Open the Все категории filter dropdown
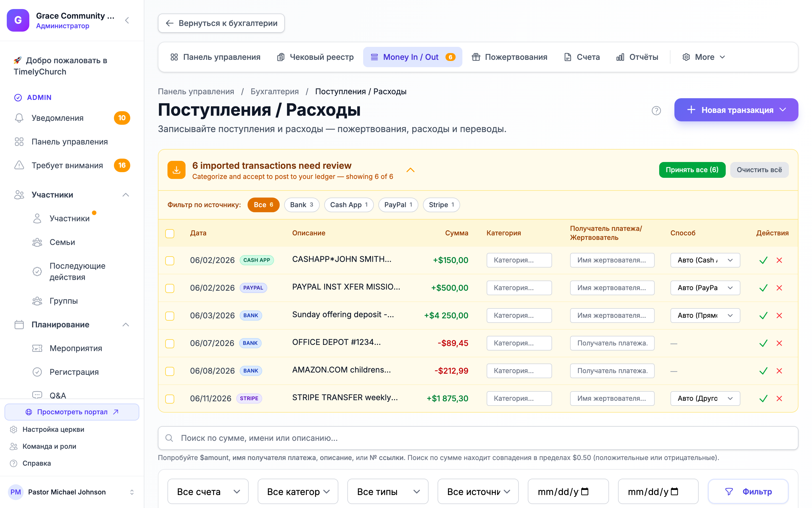This screenshot has height=508, width=812. pos(298,492)
